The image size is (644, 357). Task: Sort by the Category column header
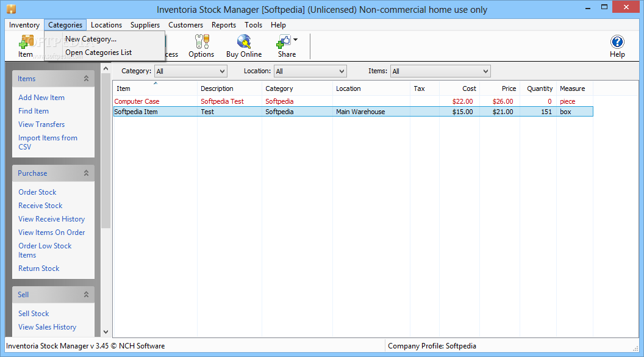(x=298, y=88)
